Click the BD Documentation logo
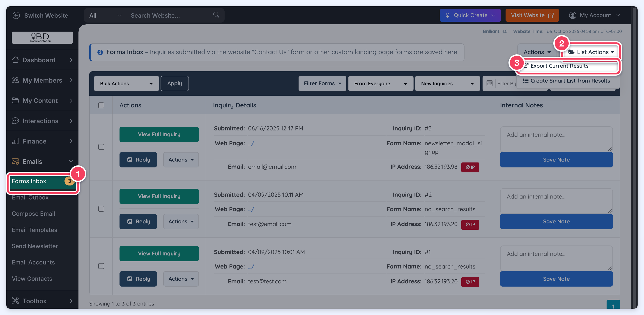Screen dimensions: 644x315 tap(42, 37)
